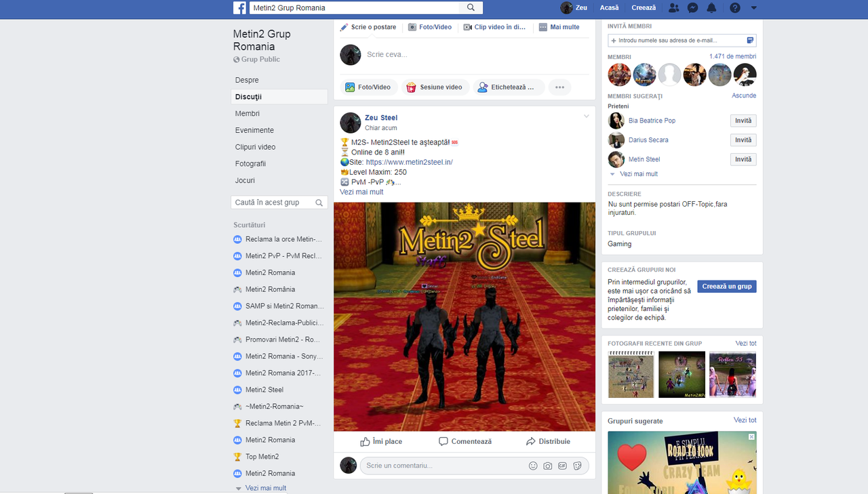Open 'Vezi tot' for recent group photos
The height and width of the screenshot is (494, 868).
point(746,344)
